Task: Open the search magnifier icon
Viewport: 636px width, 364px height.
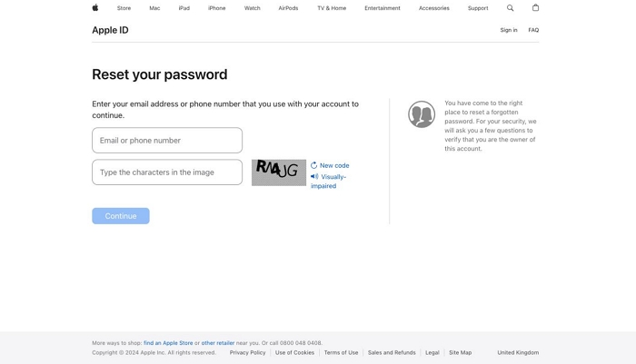Action: (511, 7)
